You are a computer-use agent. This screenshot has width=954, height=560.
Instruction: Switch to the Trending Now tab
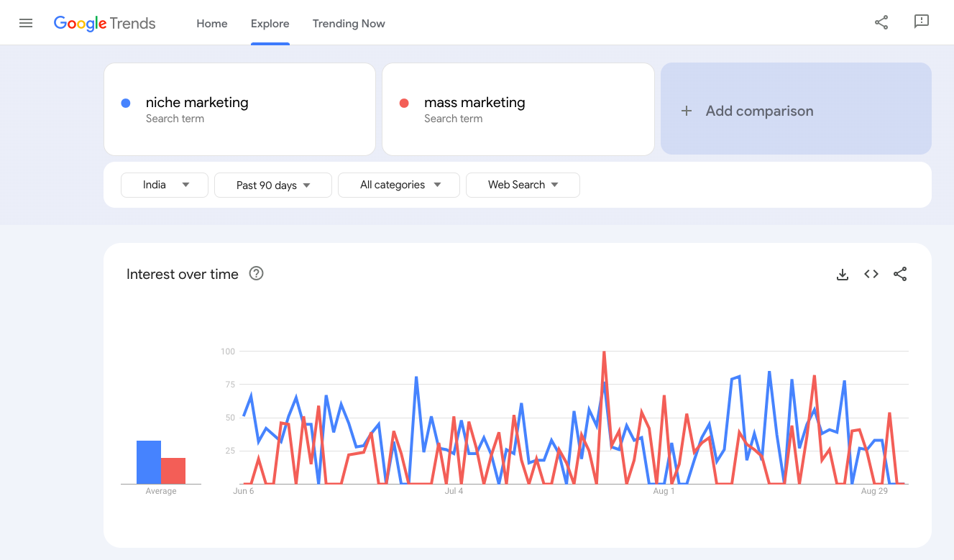pos(349,24)
